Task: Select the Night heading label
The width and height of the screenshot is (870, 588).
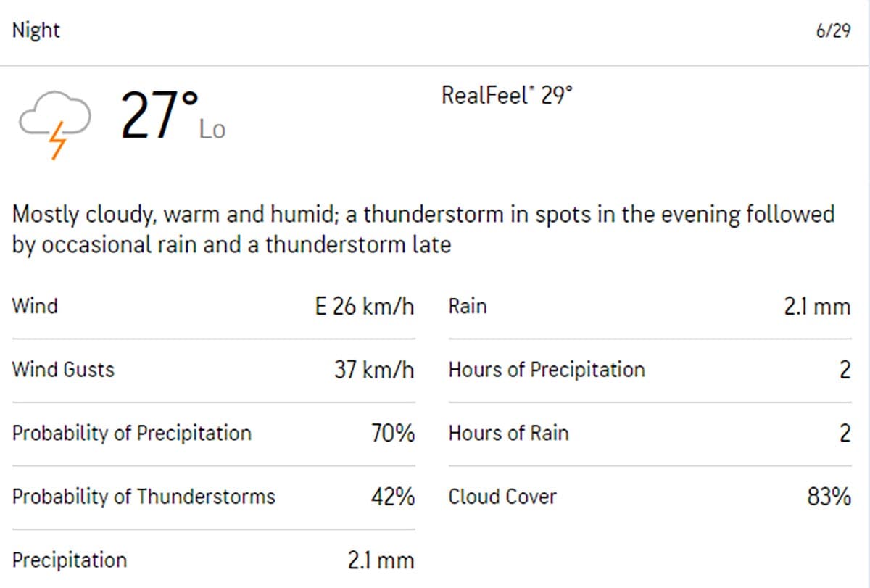Action: (x=36, y=31)
